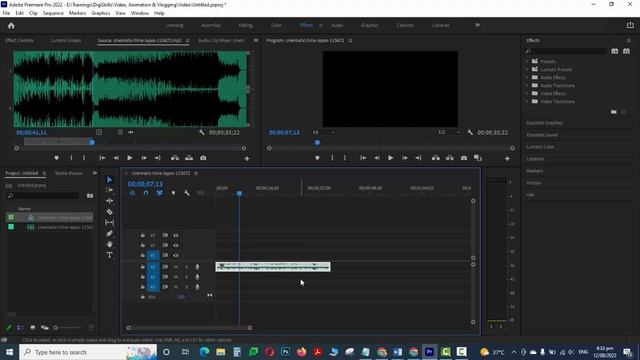
Task: Open Source monitor button editor plus
Action: 247,158
